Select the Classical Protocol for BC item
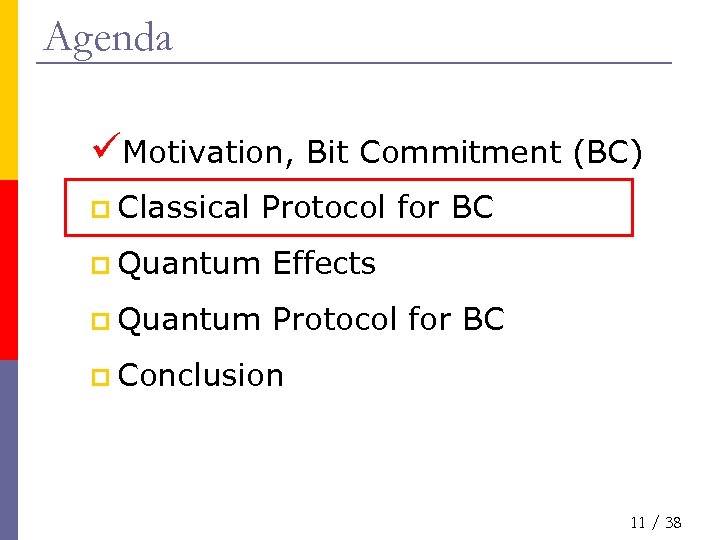This screenshot has height=540, width=720. 305,208
